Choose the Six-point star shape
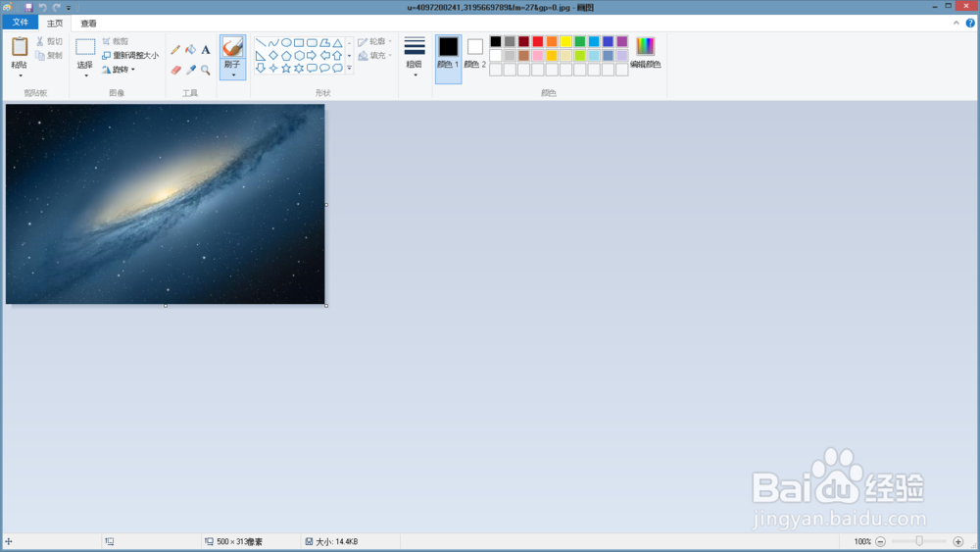This screenshot has width=980, height=552. coord(299,68)
